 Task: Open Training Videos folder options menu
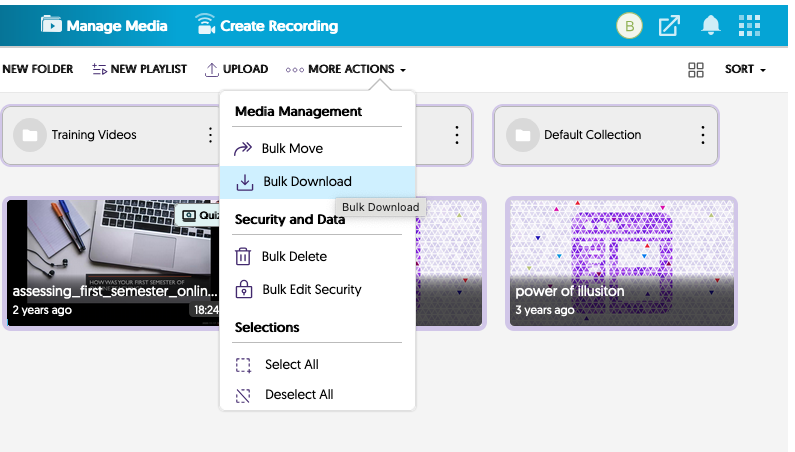210,135
